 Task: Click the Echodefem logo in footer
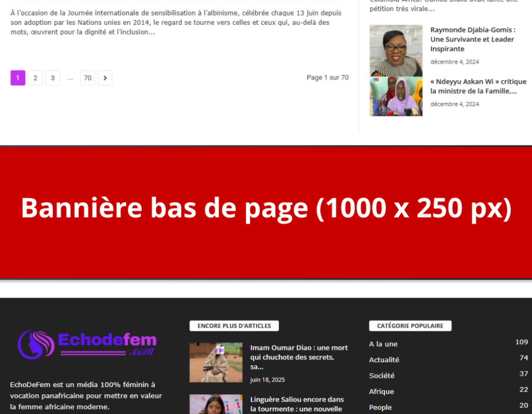tap(87, 343)
